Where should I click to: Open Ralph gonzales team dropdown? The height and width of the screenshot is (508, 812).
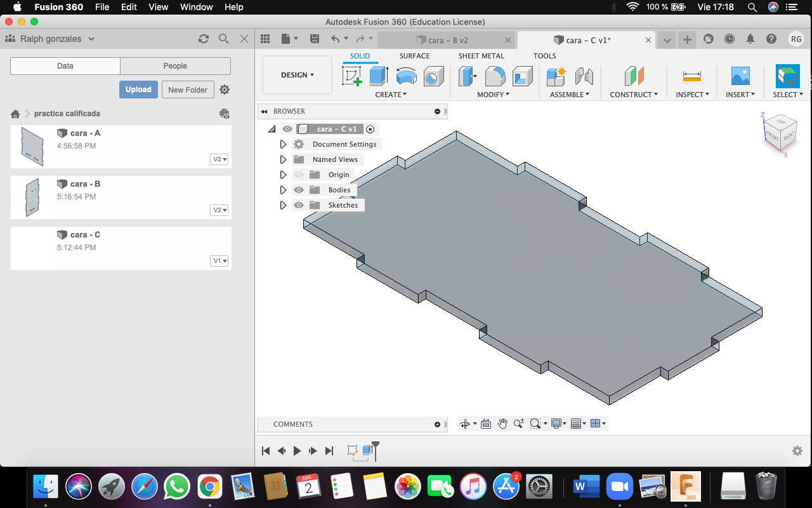50,39
